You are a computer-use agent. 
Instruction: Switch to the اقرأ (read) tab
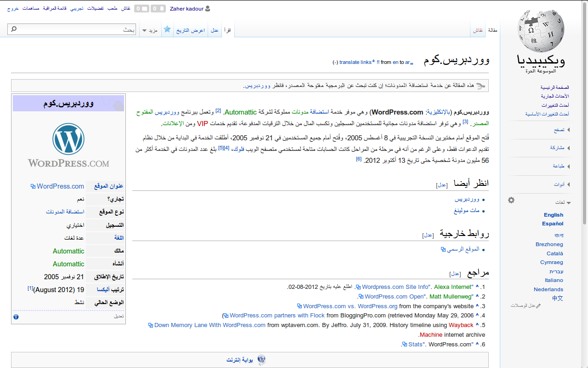[227, 30]
